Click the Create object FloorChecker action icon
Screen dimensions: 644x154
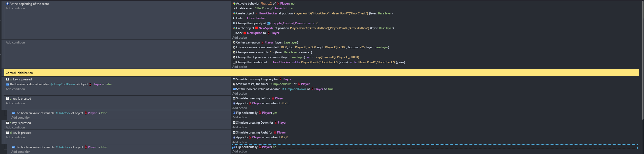click(x=234, y=13)
